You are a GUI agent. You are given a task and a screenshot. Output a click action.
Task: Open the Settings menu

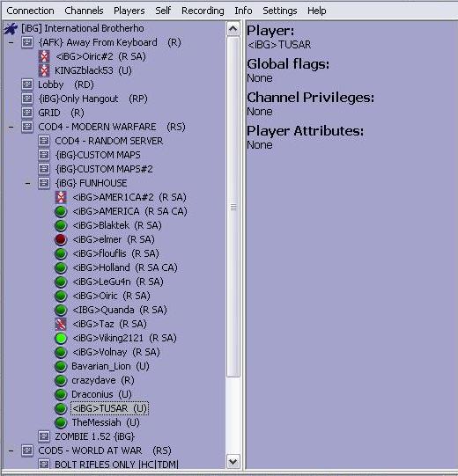pos(279,11)
